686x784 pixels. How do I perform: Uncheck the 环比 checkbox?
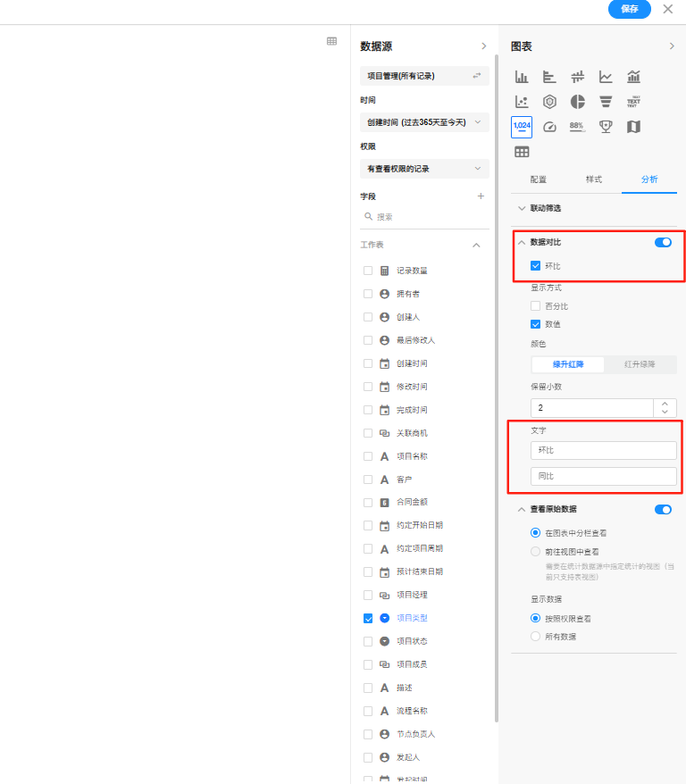coord(536,266)
